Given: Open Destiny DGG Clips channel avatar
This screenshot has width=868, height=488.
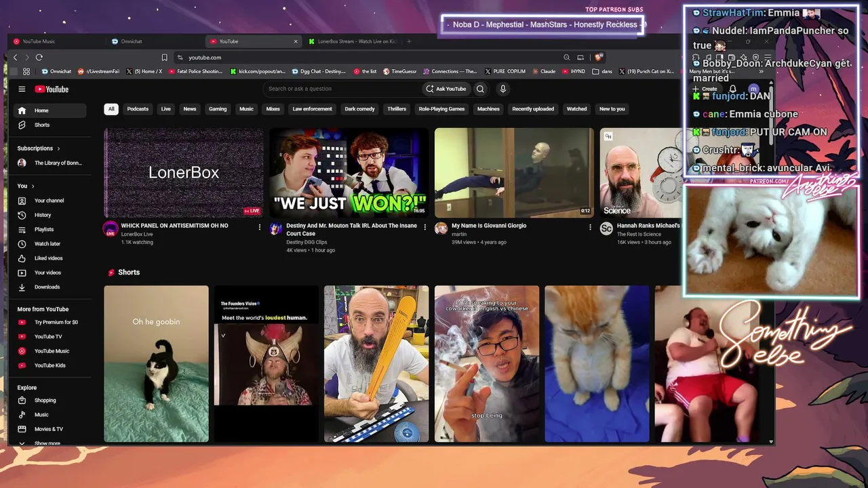Looking at the screenshot, I should 275,228.
